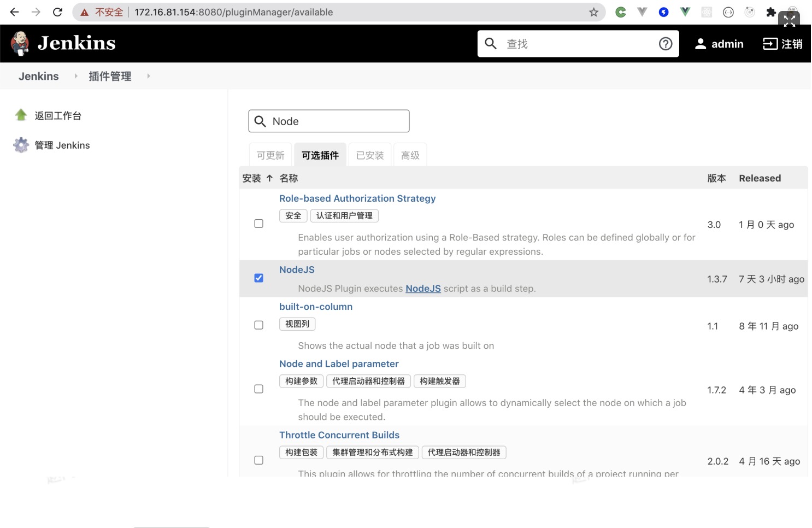This screenshot has width=812, height=528.
Task: Switch to the 高级 tab
Action: pos(410,155)
